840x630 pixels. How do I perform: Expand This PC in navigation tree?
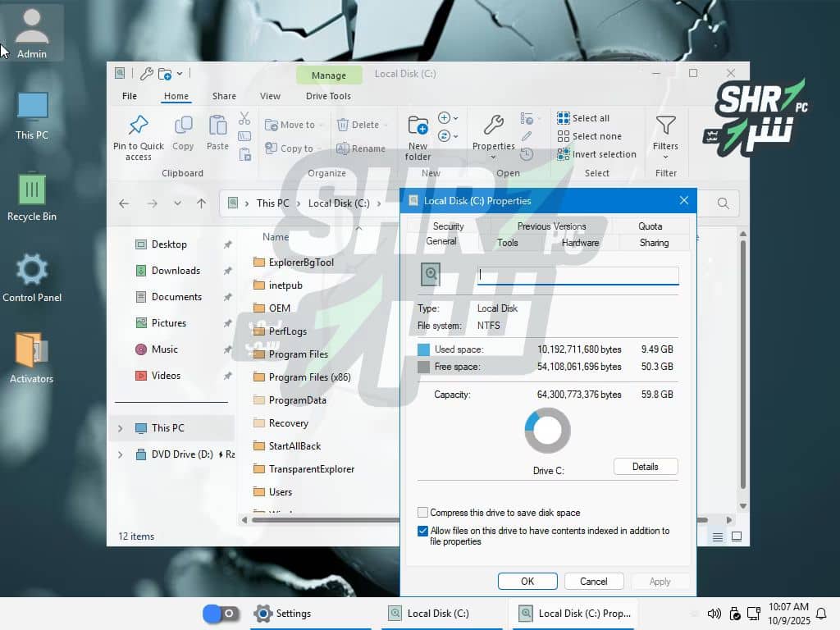click(121, 428)
